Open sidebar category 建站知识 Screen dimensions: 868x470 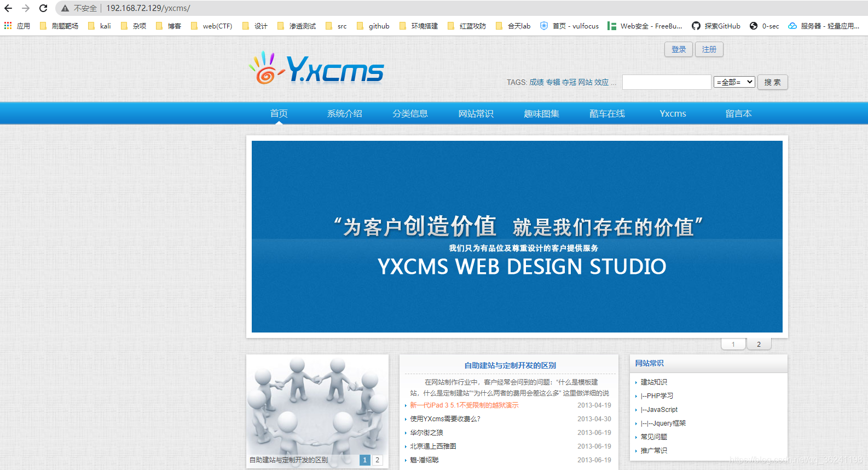(x=654, y=382)
